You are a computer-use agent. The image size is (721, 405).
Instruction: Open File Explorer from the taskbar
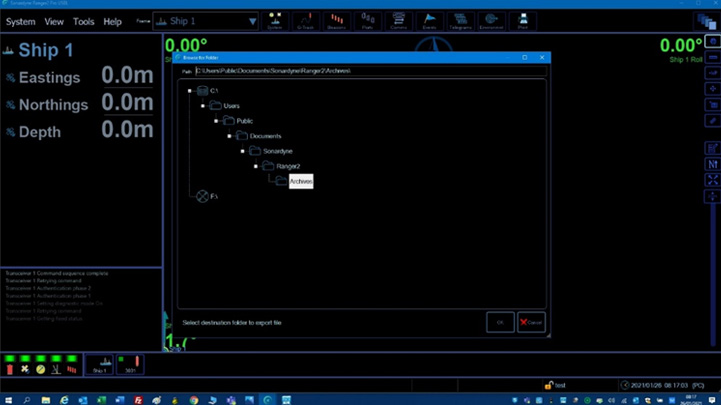coord(46,400)
